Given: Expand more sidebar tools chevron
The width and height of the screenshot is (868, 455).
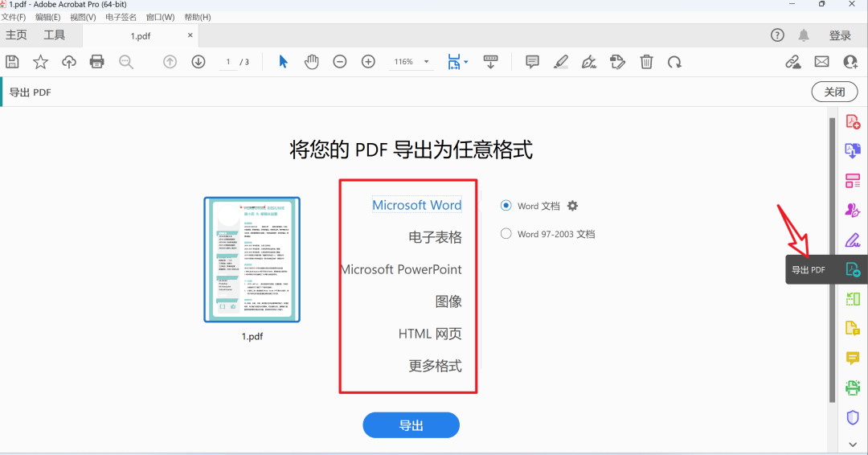Looking at the screenshot, I should point(853,445).
